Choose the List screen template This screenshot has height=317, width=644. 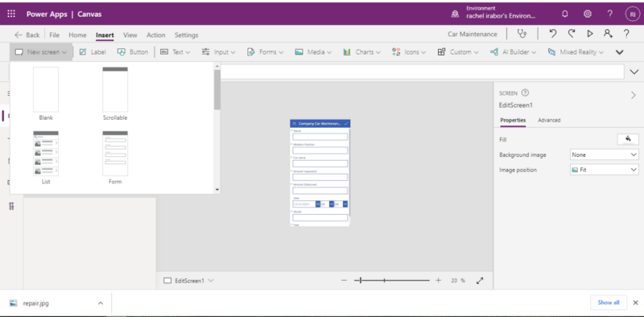coord(46,157)
